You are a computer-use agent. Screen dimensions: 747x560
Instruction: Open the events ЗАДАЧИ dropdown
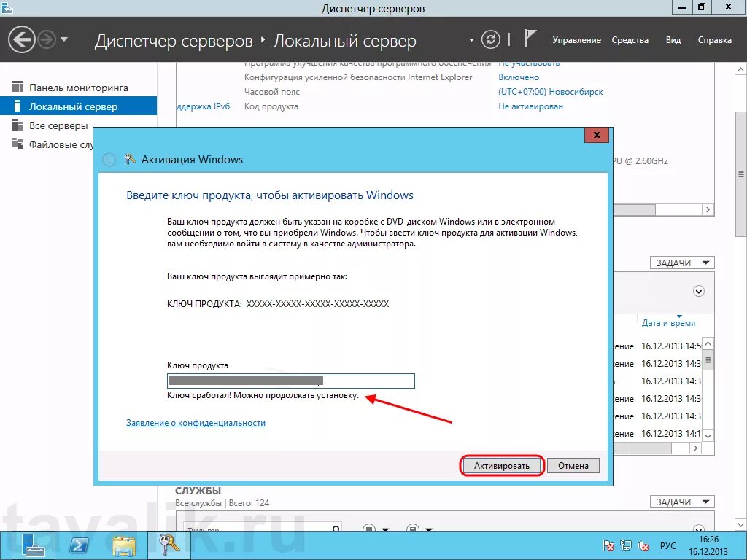click(682, 262)
